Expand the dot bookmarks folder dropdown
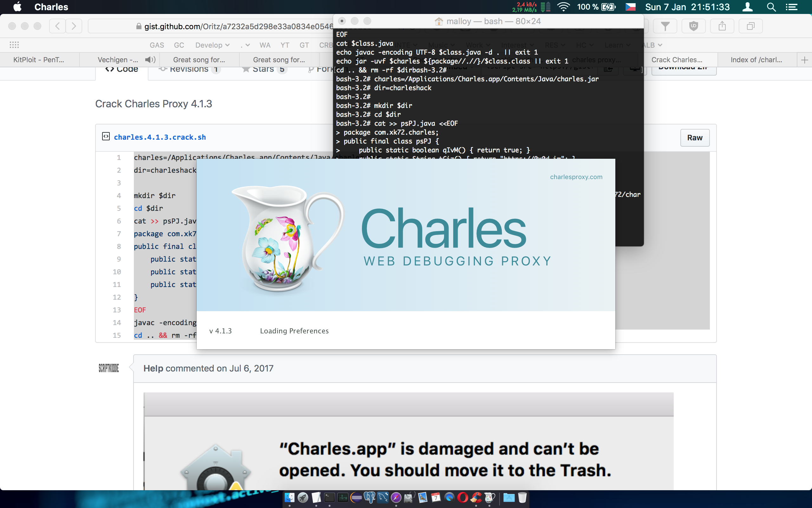 (x=245, y=45)
